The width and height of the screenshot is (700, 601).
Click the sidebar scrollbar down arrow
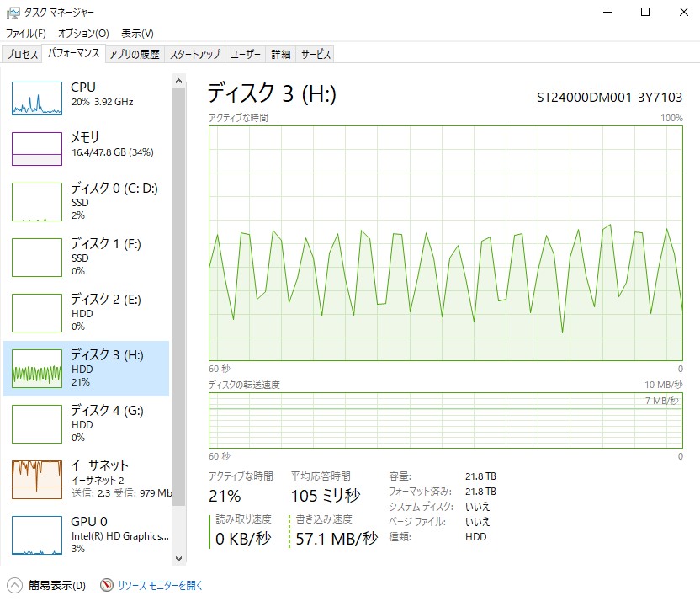[178, 557]
